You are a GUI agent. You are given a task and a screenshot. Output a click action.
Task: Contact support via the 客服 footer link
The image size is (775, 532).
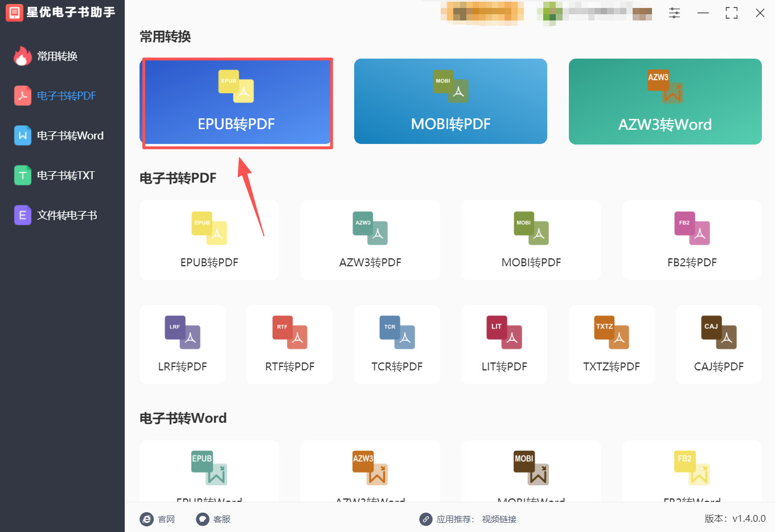tap(214, 519)
